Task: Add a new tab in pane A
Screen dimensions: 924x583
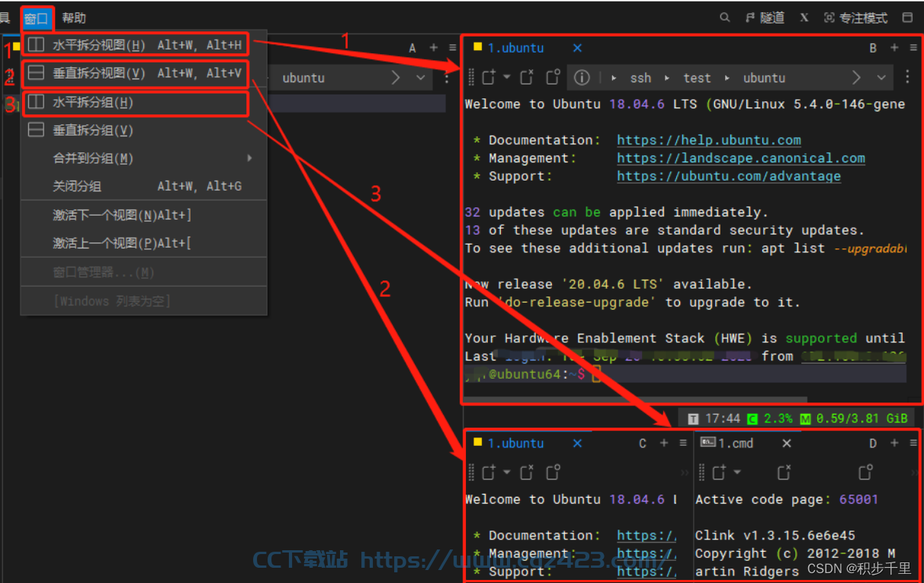Action: [x=434, y=47]
